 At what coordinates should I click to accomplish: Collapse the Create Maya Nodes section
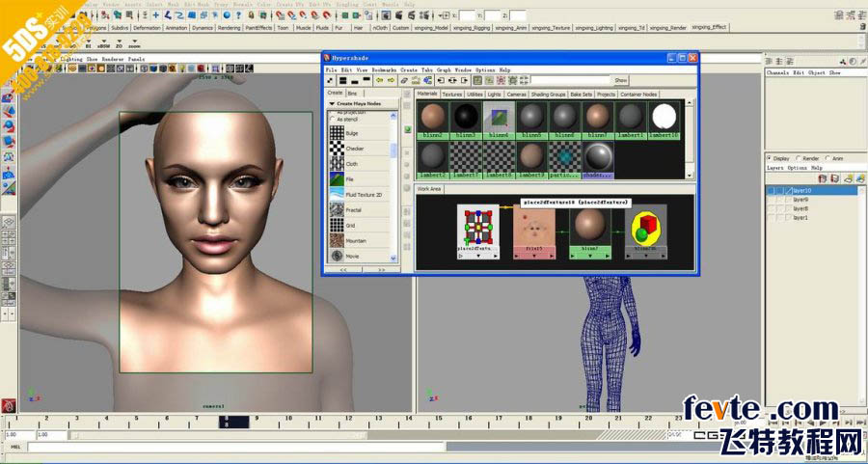333,103
